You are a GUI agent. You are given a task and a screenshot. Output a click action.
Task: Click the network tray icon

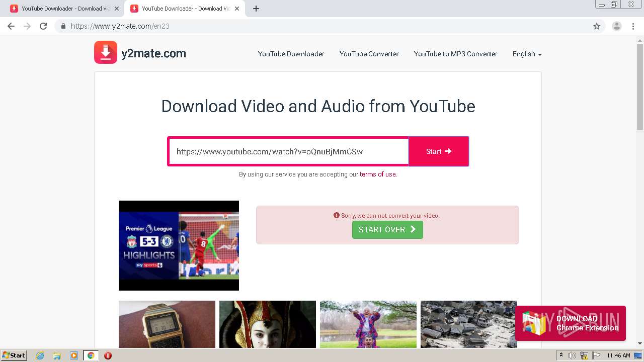tap(584, 355)
